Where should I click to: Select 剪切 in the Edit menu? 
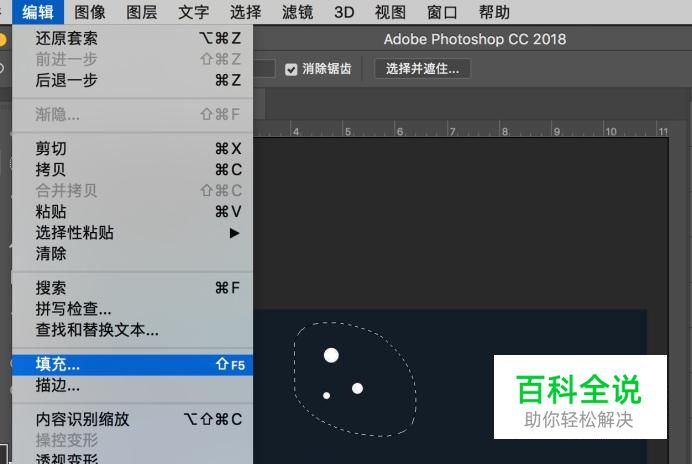click(x=132, y=148)
